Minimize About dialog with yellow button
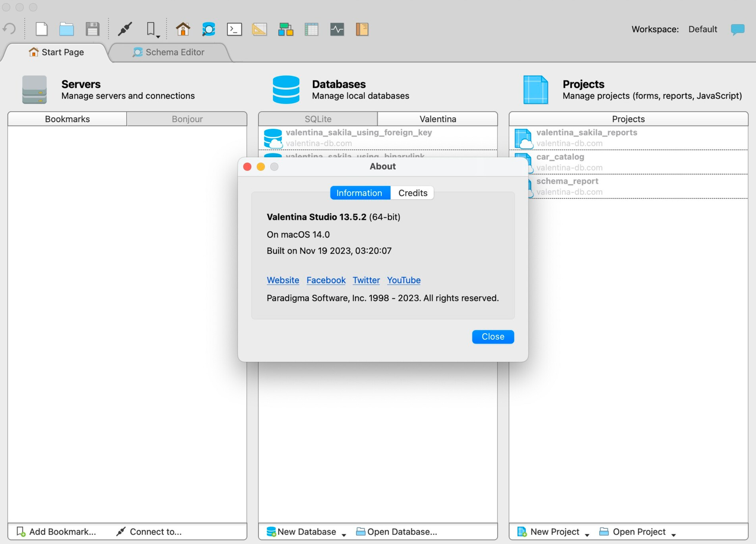756x544 pixels. [x=261, y=167]
